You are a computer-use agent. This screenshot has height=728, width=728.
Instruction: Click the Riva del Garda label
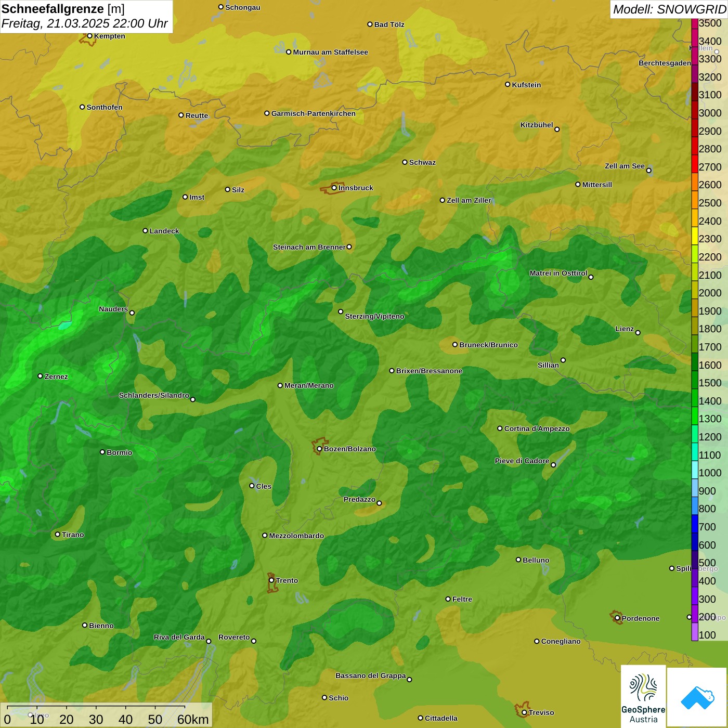pos(179,637)
